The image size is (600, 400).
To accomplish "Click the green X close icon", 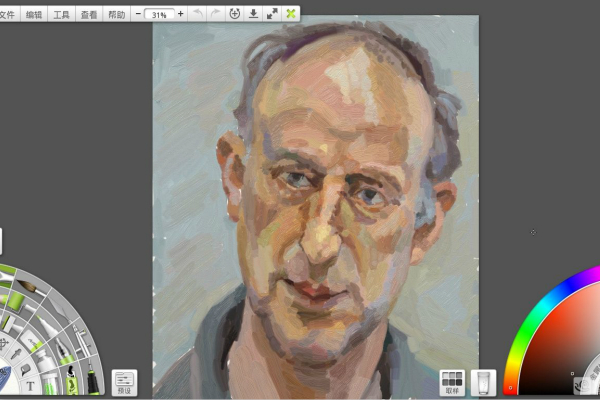I will [x=291, y=14].
